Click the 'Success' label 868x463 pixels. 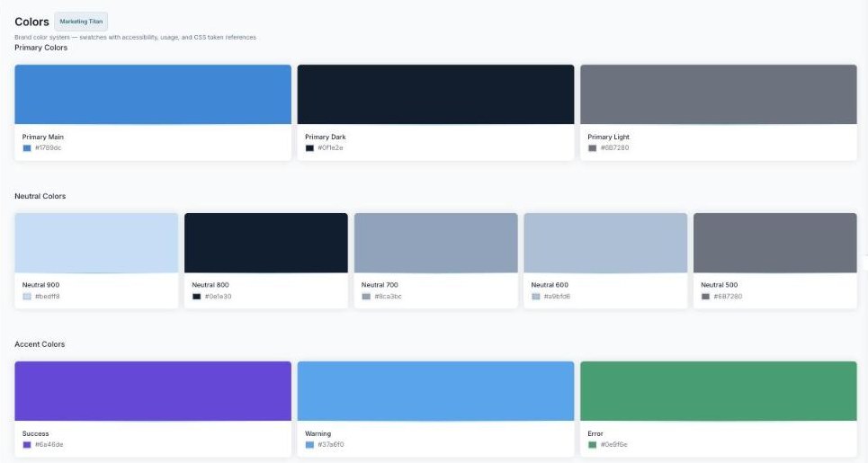[35, 433]
